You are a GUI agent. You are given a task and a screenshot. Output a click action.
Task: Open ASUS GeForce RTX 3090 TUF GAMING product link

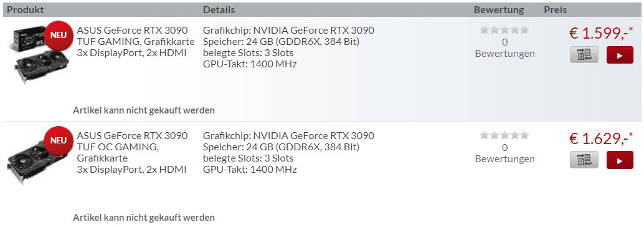pyautogui.click(x=136, y=42)
